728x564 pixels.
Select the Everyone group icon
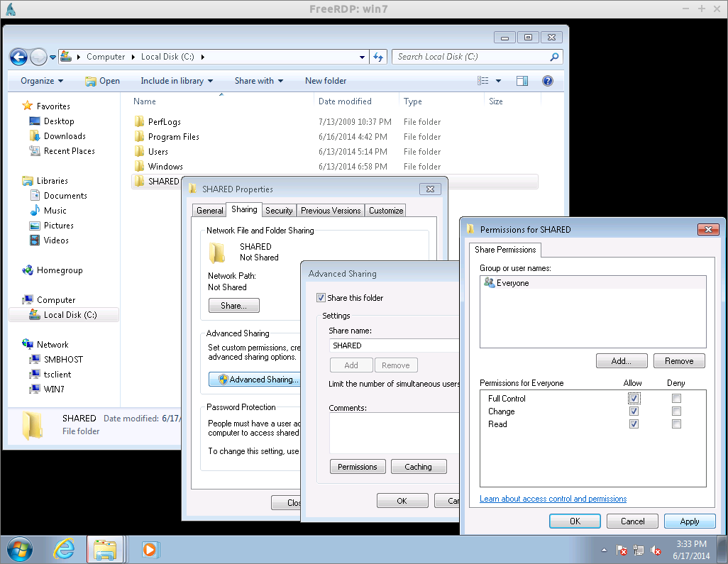coord(489,283)
